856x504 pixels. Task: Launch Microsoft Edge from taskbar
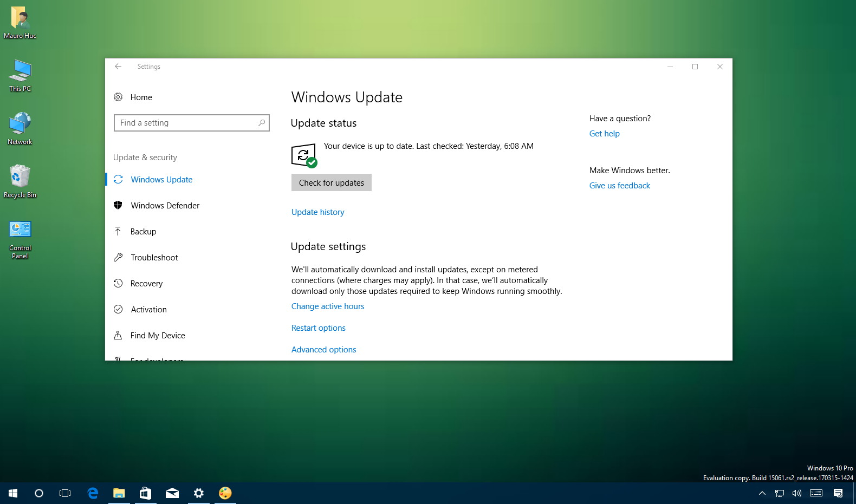tap(93, 493)
